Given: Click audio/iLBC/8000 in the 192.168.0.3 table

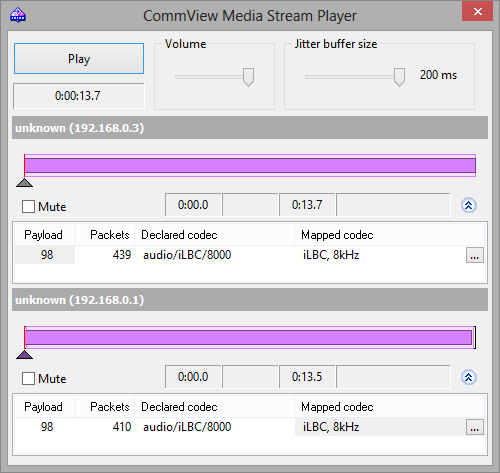Looking at the screenshot, I should [187, 255].
